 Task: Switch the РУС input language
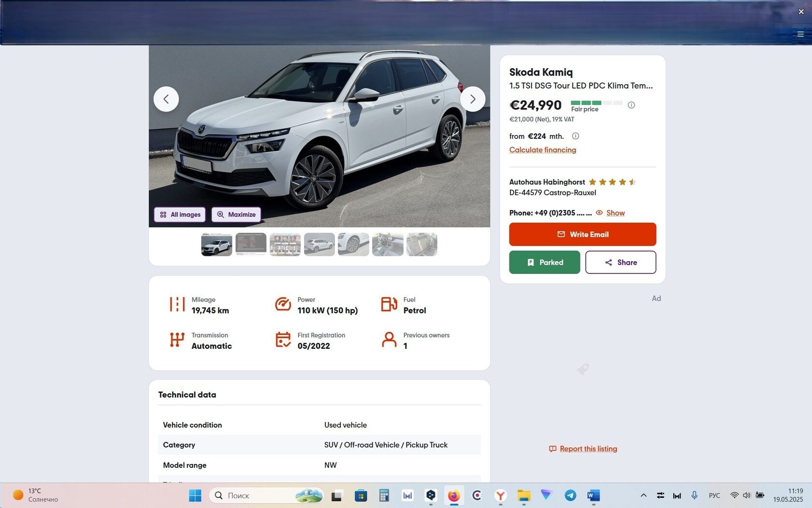[x=714, y=495]
